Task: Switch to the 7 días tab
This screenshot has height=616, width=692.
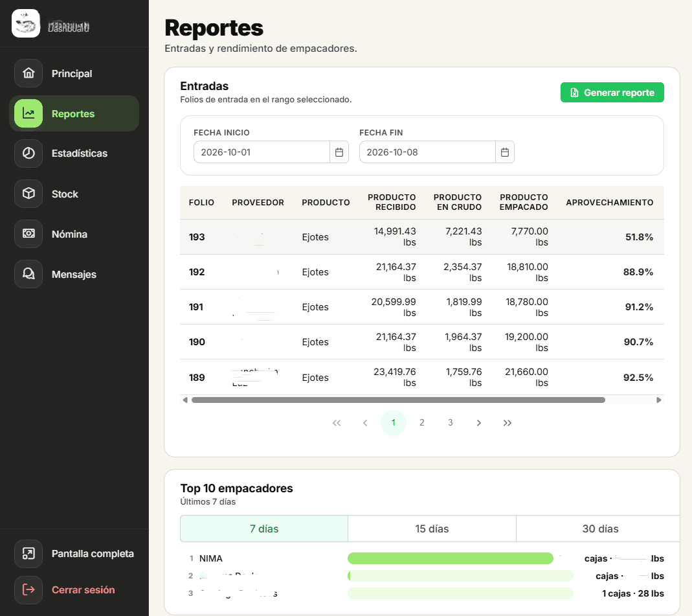Action: click(264, 529)
